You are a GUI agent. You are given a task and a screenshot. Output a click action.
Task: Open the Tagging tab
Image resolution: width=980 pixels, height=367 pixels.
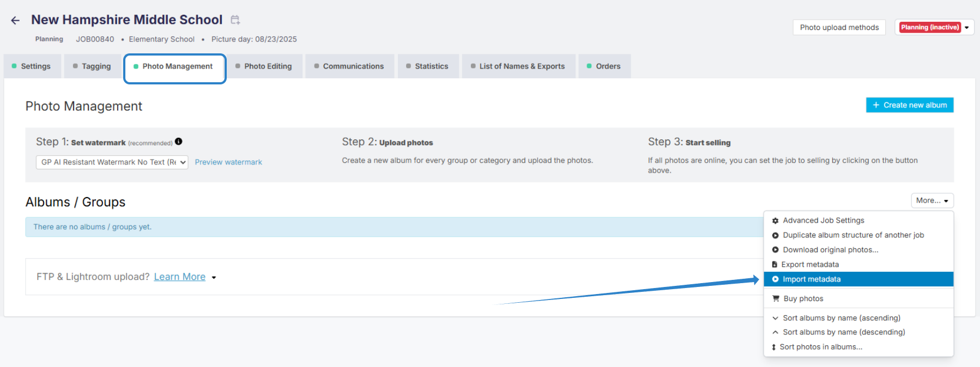(93, 66)
